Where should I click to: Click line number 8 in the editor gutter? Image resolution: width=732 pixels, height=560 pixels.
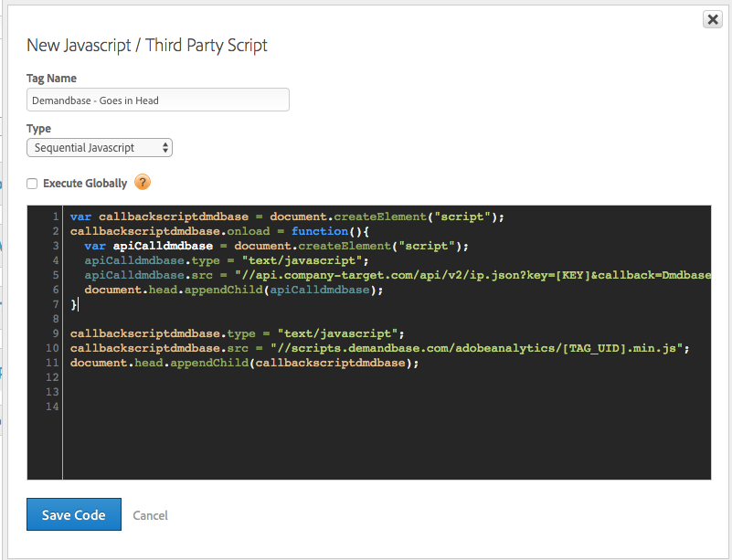pos(56,319)
